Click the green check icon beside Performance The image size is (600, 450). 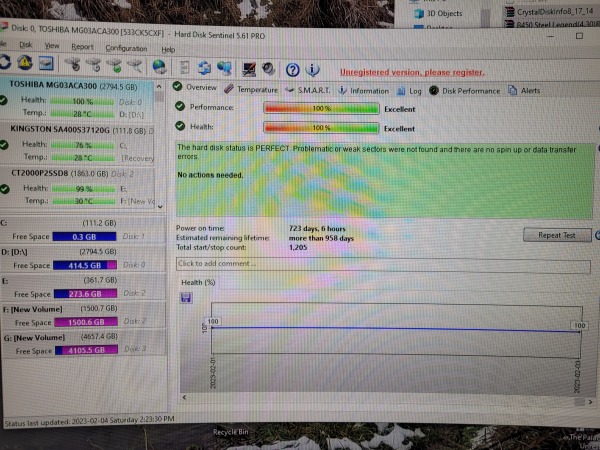(x=180, y=106)
